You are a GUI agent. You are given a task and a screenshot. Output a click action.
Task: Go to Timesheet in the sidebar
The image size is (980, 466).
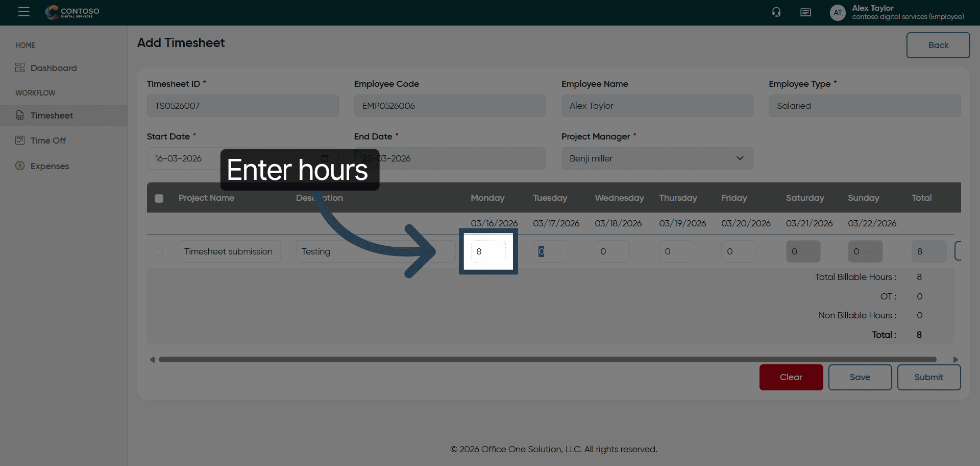point(52,115)
